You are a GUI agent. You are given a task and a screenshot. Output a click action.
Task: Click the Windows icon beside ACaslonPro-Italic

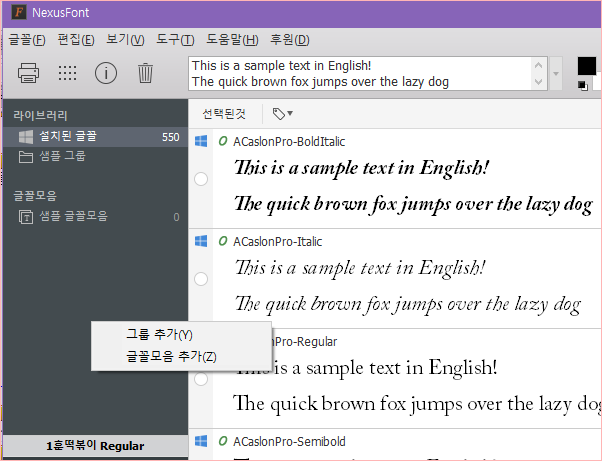click(x=201, y=241)
